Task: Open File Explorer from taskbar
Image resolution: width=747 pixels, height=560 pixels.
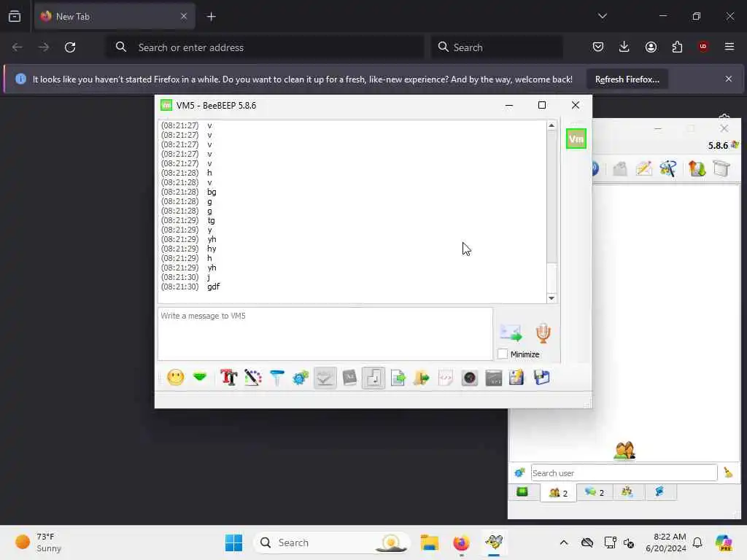Action: pos(429,542)
